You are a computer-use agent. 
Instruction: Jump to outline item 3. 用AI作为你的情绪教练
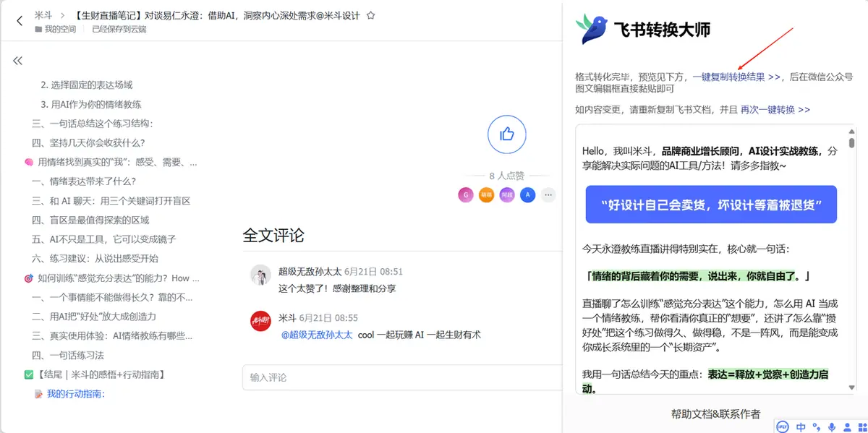91,104
